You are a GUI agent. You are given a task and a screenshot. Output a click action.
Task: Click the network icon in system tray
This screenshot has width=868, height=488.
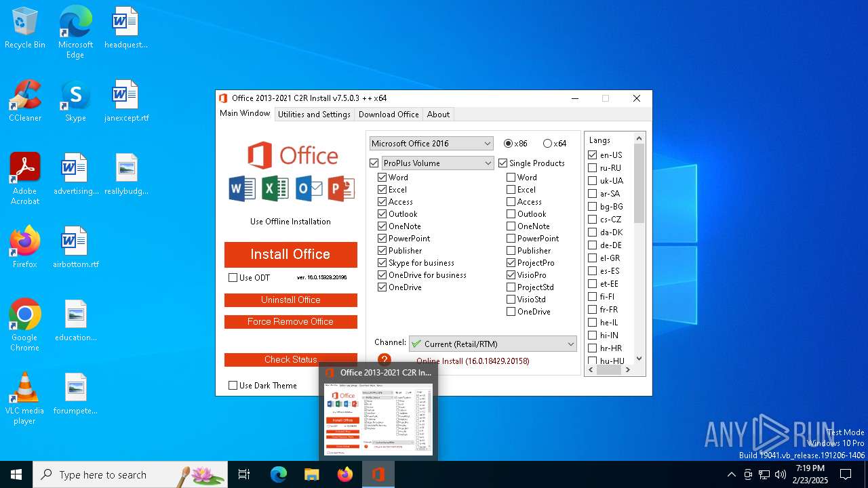click(x=764, y=474)
